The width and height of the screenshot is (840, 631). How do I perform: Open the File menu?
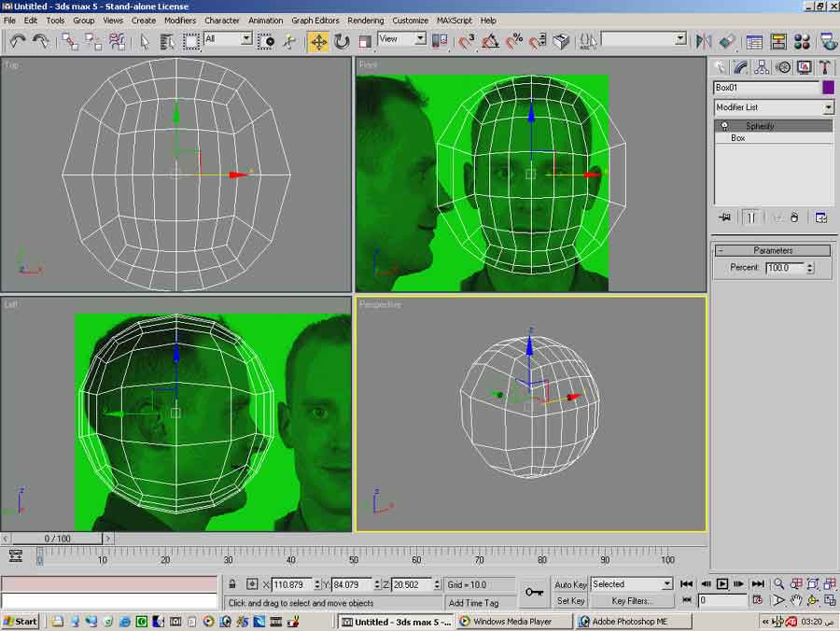pos(9,21)
